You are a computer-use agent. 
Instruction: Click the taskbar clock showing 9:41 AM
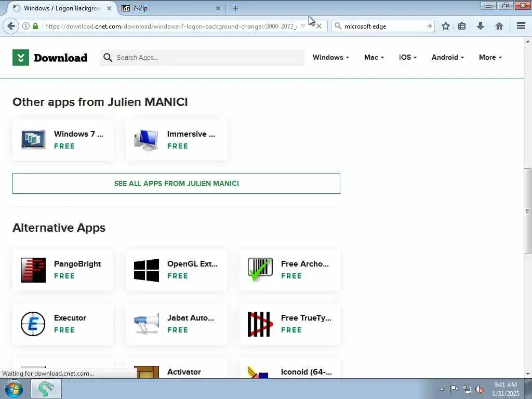506,389
